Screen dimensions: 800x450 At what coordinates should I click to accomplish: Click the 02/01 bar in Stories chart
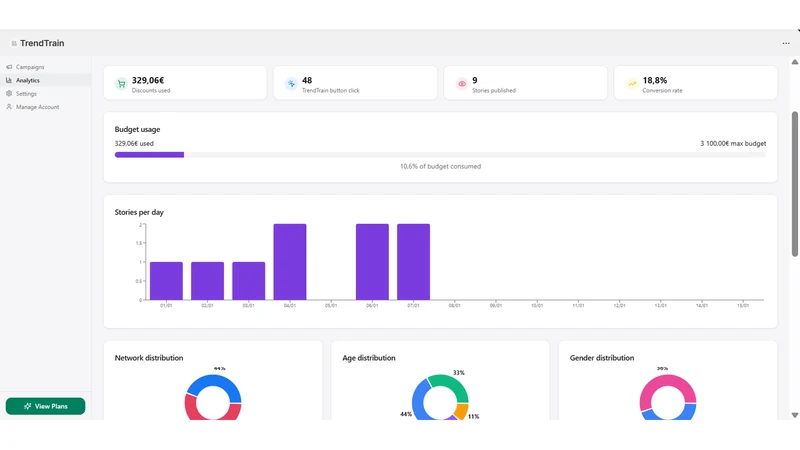click(208, 281)
